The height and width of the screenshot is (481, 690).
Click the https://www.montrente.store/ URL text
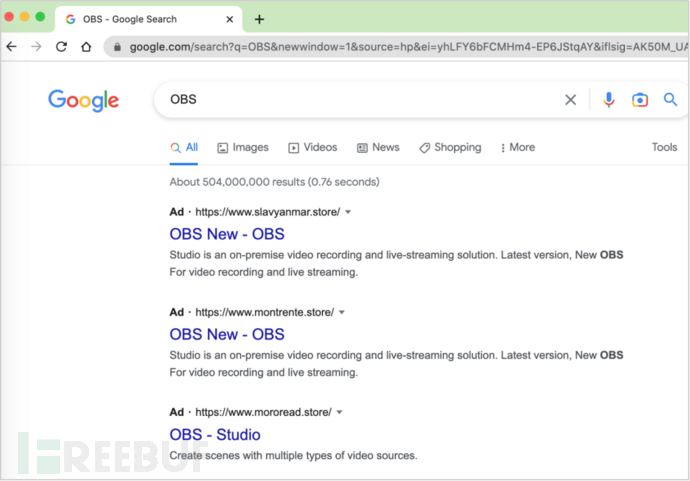(x=264, y=312)
